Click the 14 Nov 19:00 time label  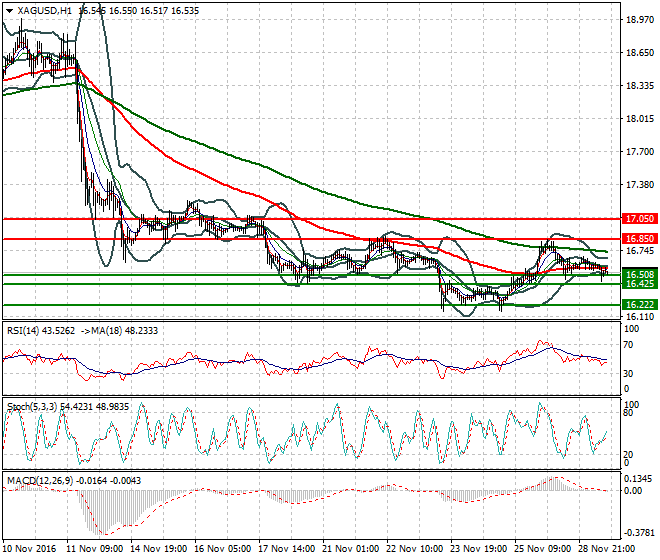(x=159, y=549)
